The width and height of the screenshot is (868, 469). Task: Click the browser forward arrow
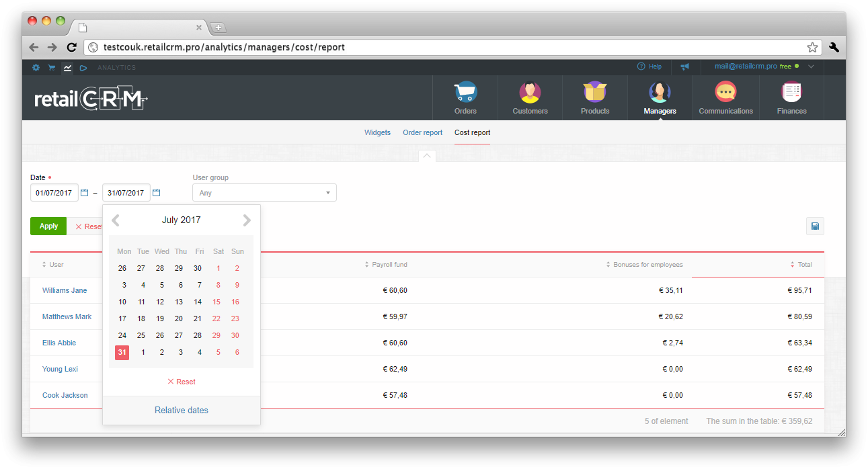click(x=52, y=47)
